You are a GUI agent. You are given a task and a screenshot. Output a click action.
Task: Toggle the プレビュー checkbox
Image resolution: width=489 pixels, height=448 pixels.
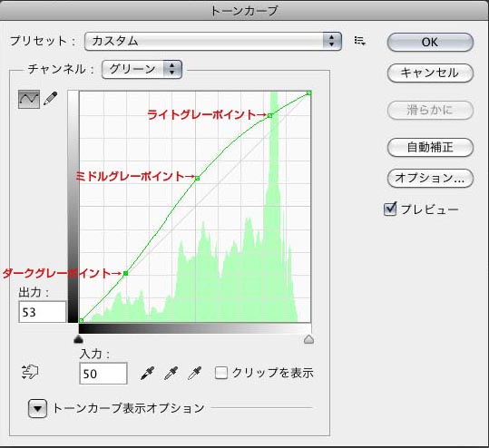[x=390, y=209]
